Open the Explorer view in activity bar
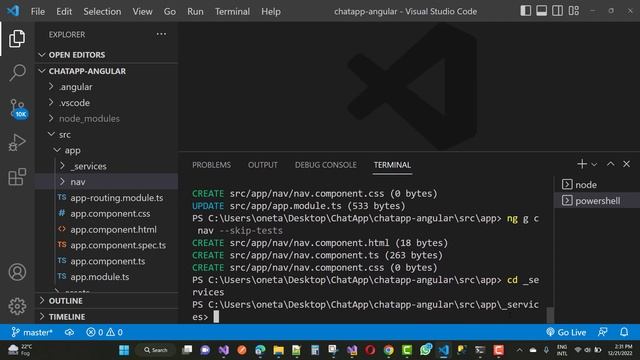The image size is (640, 360). tap(17, 38)
